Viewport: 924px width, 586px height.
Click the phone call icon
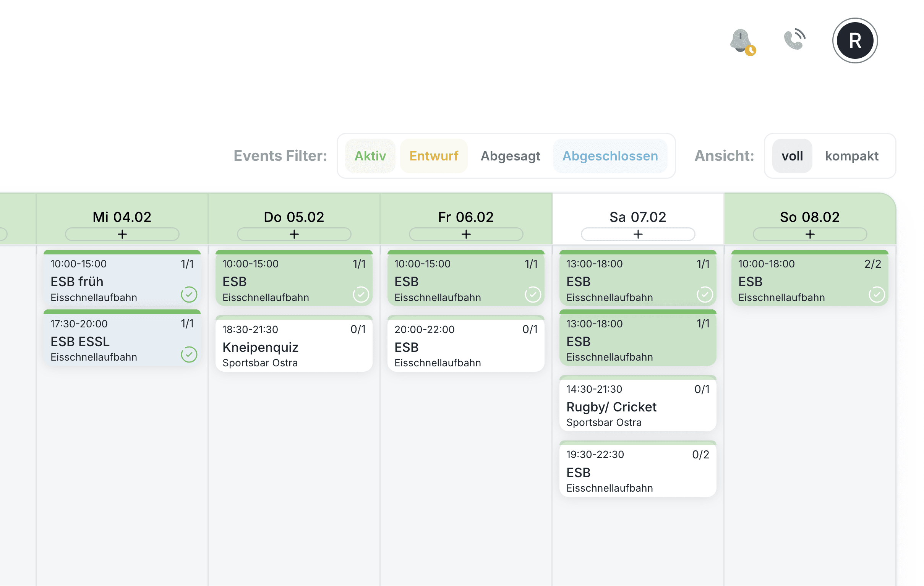794,39
